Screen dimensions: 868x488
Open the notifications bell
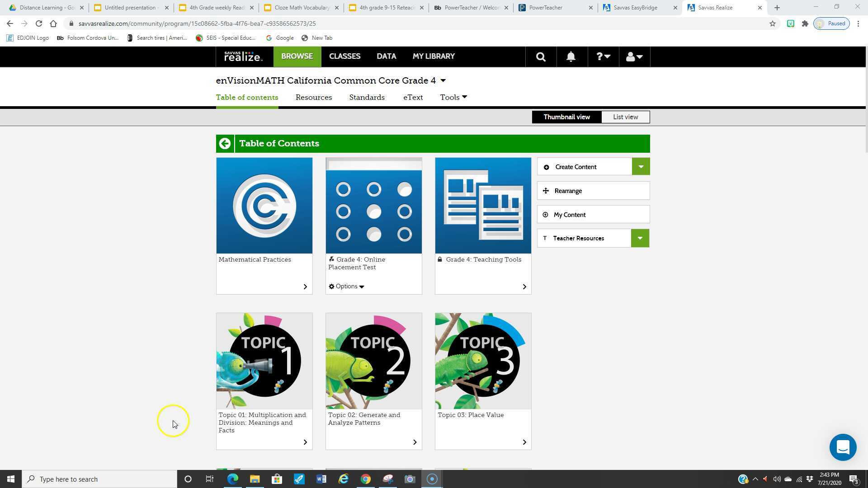tap(571, 56)
